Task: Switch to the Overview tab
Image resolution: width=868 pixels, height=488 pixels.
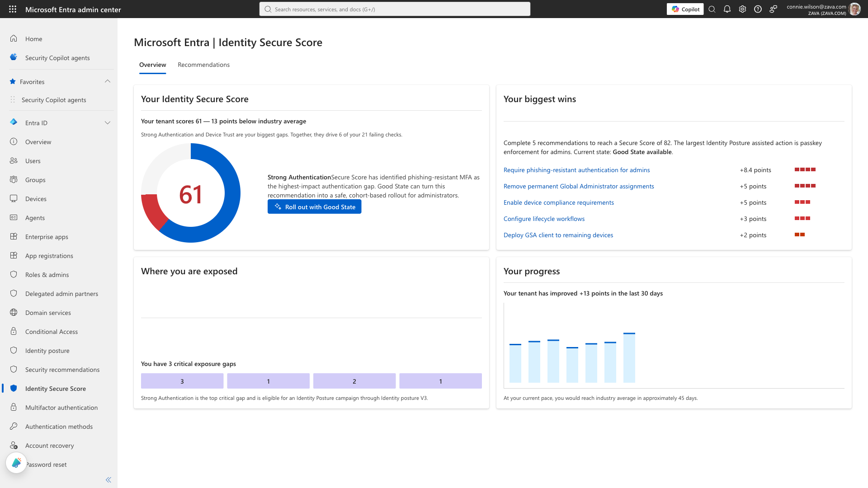Action: pyautogui.click(x=152, y=65)
